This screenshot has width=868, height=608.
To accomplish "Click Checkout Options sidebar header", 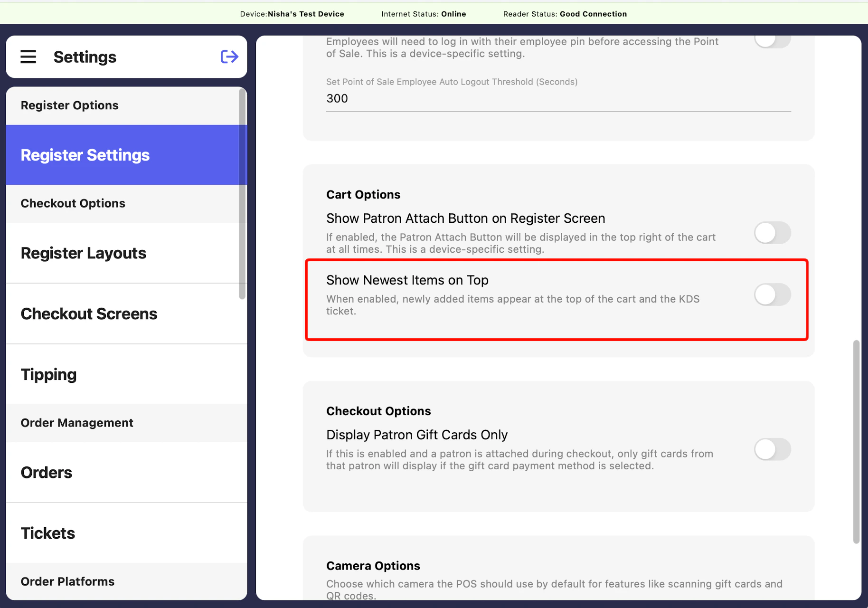I will click(x=126, y=203).
